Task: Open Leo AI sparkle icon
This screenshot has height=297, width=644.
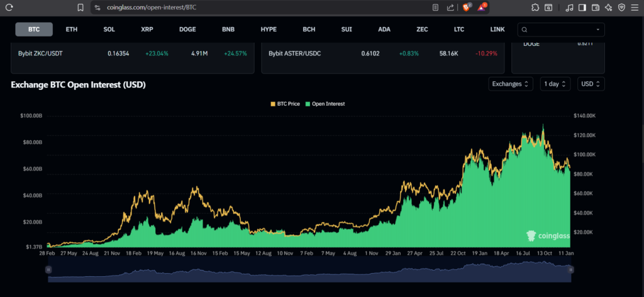Action: [608, 8]
